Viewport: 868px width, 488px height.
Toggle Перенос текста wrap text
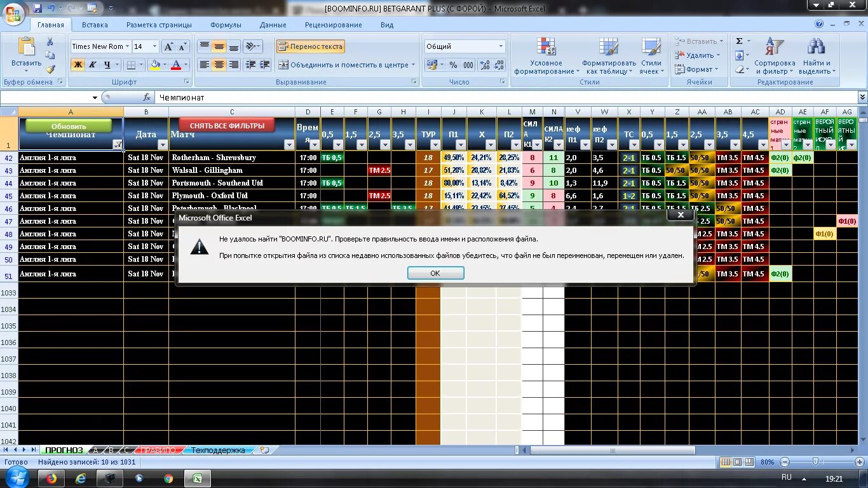(310, 46)
